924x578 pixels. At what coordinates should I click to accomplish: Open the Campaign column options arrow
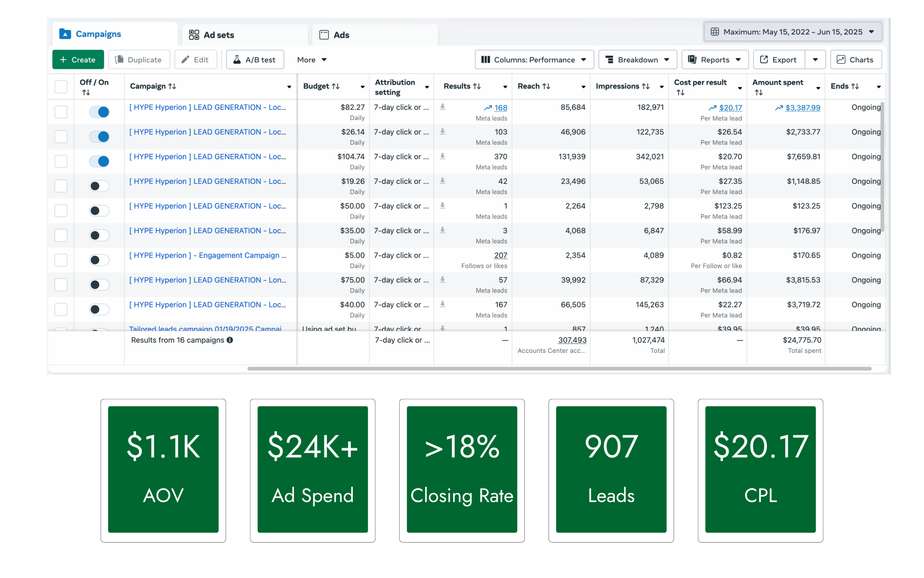(x=289, y=87)
